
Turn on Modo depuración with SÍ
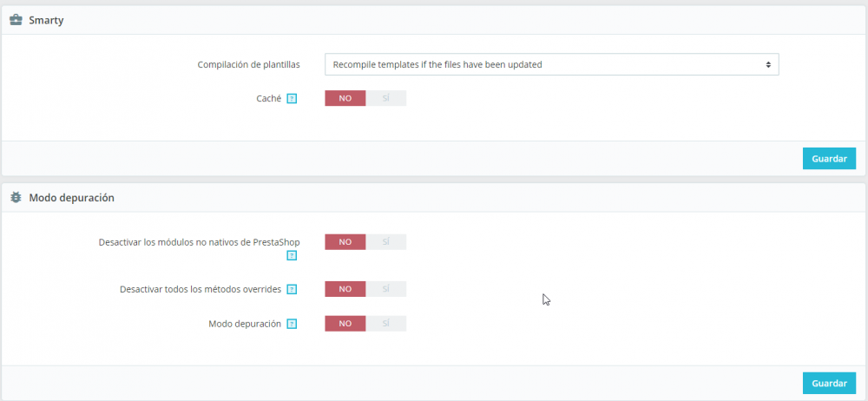[385, 324]
